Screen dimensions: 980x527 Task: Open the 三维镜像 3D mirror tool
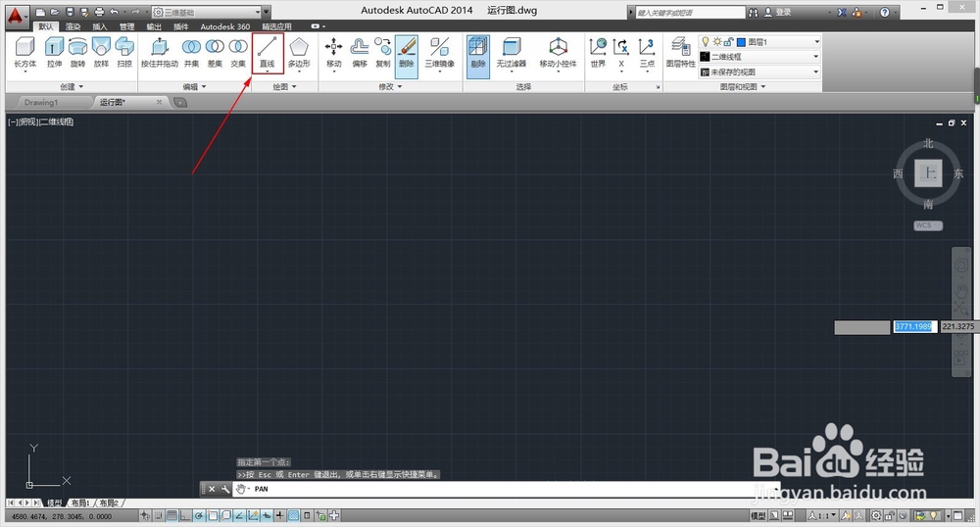coord(439,53)
